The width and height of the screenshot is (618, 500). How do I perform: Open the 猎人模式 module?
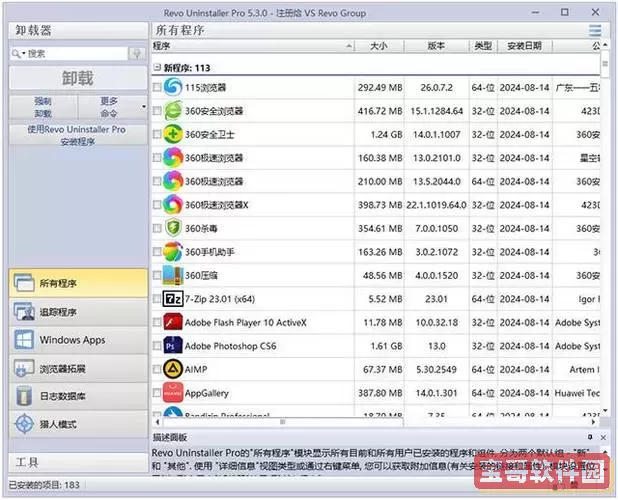pyautogui.click(x=78, y=424)
